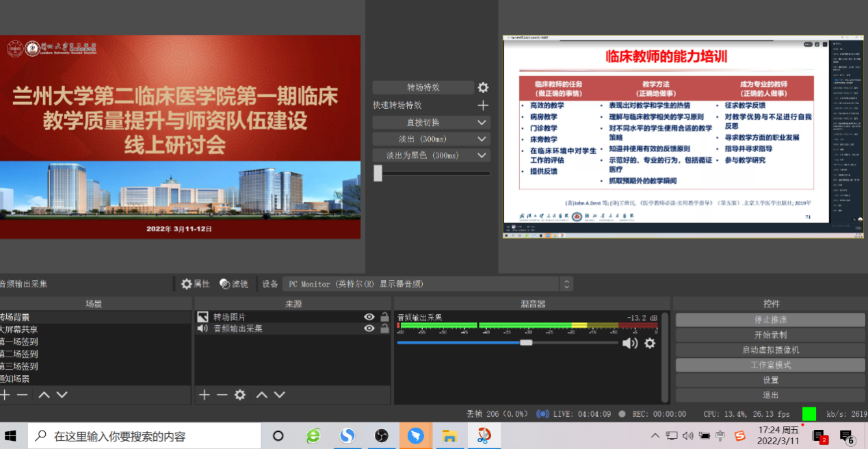Toggle lock on 转场图片 source
The width and height of the screenshot is (868, 449).
tap(384, 317)
